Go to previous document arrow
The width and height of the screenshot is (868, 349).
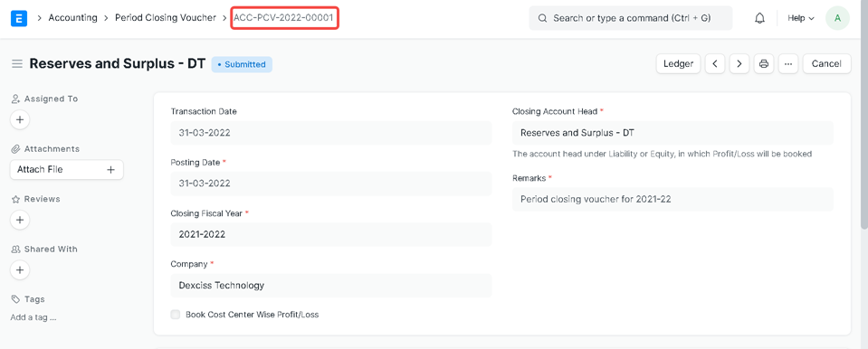point(715,63)
